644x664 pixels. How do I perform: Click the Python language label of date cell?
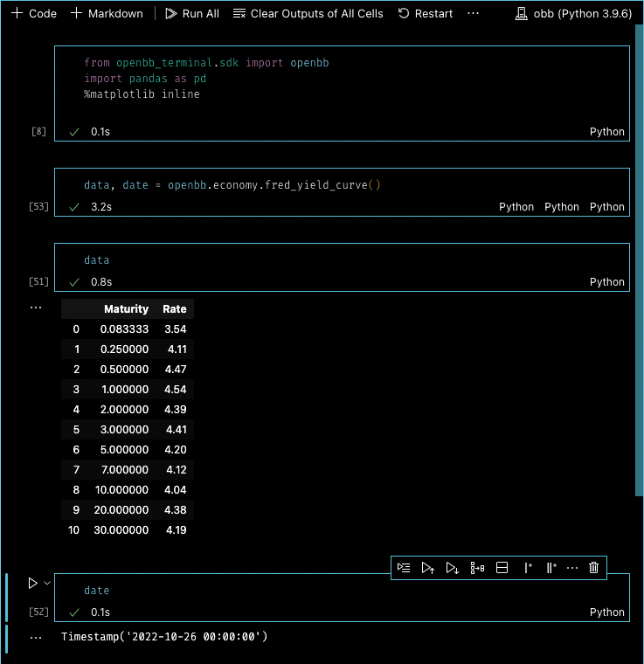606,612
